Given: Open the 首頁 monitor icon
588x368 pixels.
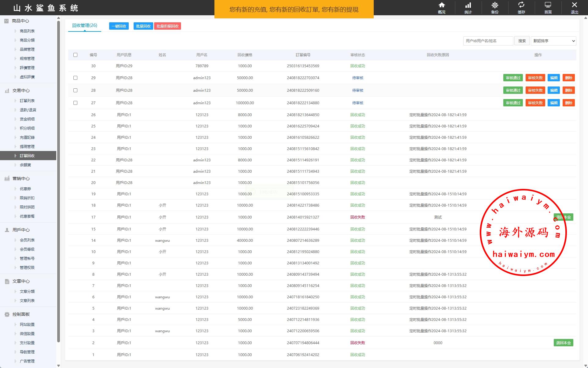Looking at the screenshot, I should click(x=548, y=5).
